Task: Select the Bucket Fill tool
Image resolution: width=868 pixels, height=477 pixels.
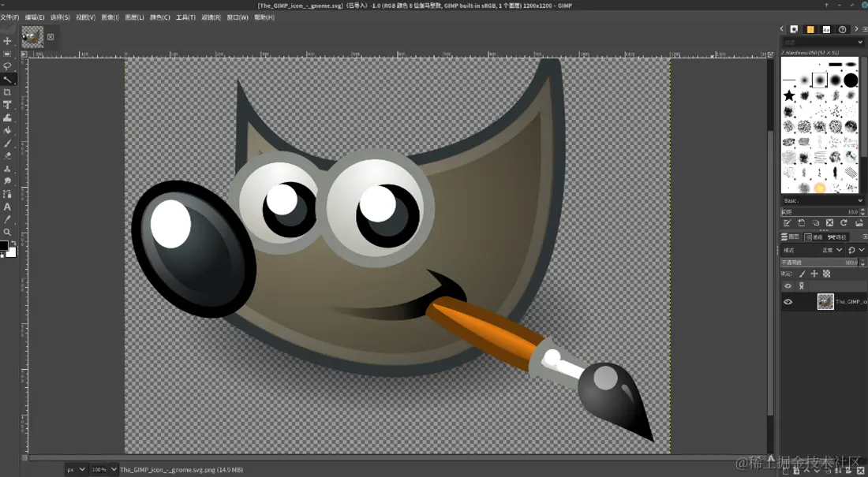Action: point(7,131)
